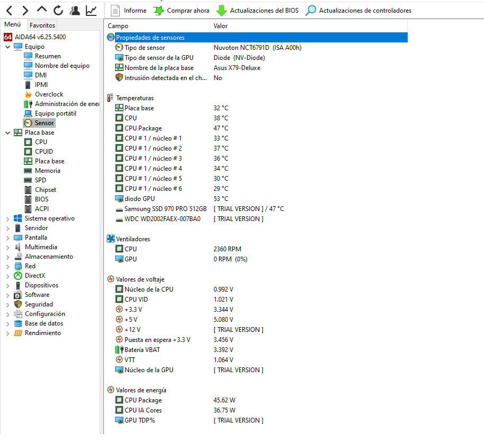484x448 pixels.
Task: Select the Batería VBAT voltage row
Action: coord(257,350)
